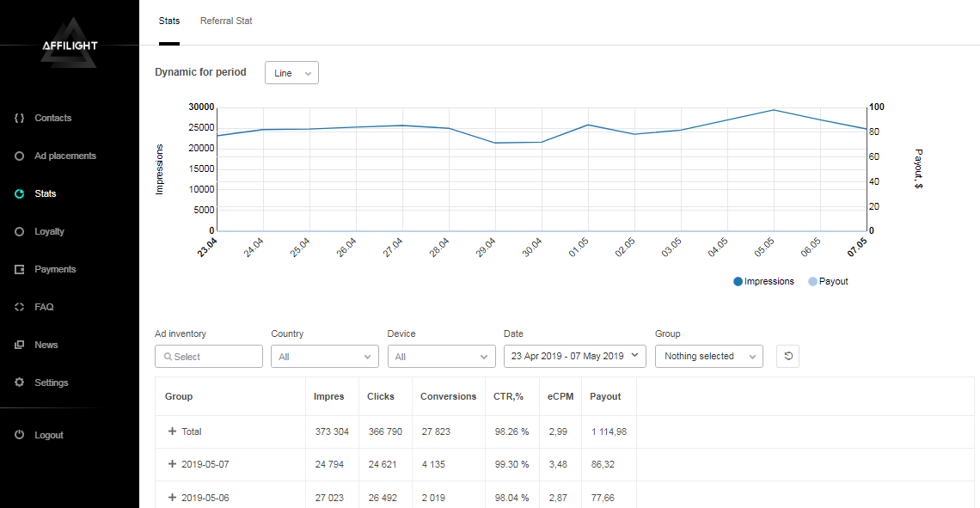Open the Line chart type dropdown
Viewport: 980px width, 508px height.
coord(291,73)
